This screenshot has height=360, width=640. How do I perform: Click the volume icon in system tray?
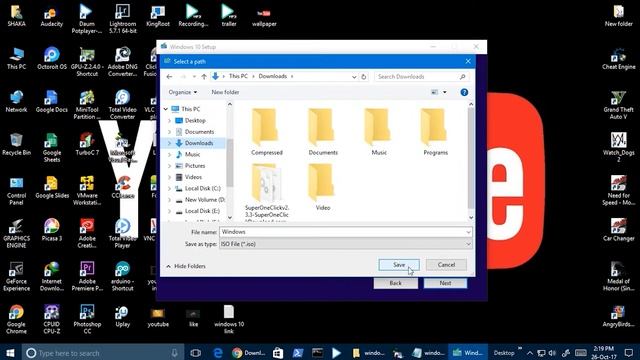click(552, 353)
